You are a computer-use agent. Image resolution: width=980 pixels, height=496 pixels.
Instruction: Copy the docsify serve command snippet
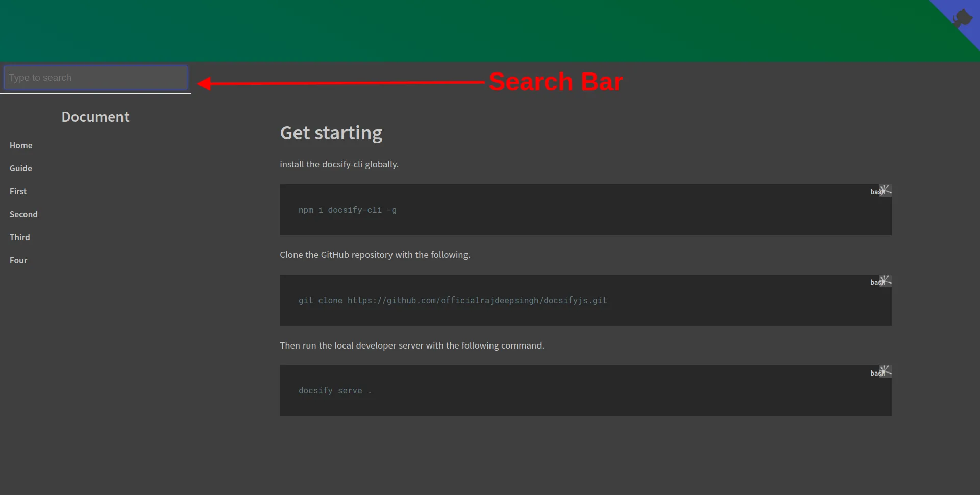(885, 370)
